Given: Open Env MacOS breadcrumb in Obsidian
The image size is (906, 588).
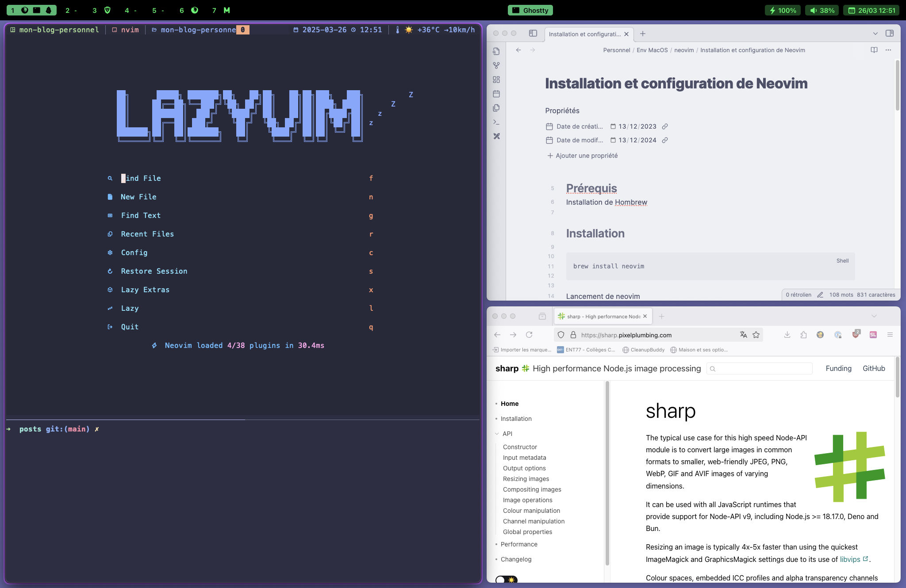Looking at the screenshot, I should (x=652, y=50).
